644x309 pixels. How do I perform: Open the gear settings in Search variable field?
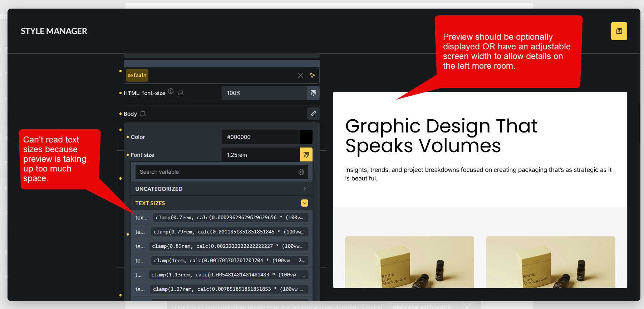tap(301, 172)
